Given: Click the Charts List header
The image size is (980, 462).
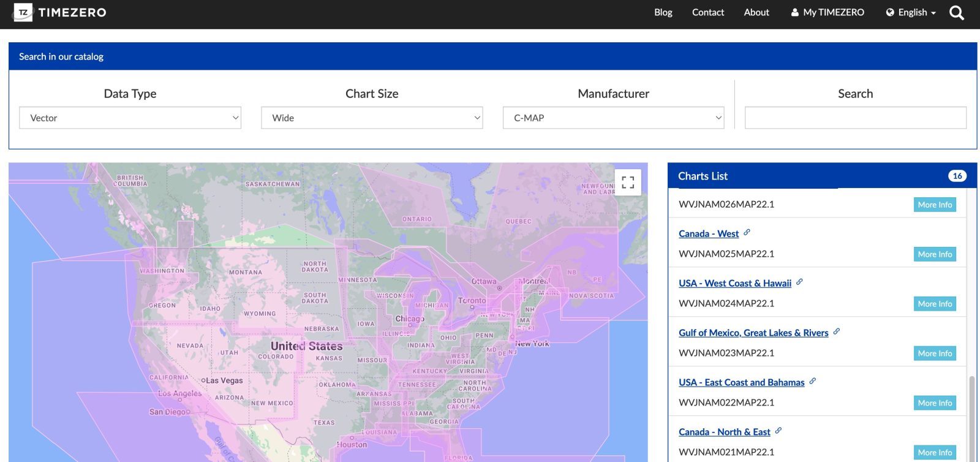Looking at the screenshot, I should click(822, 176).
